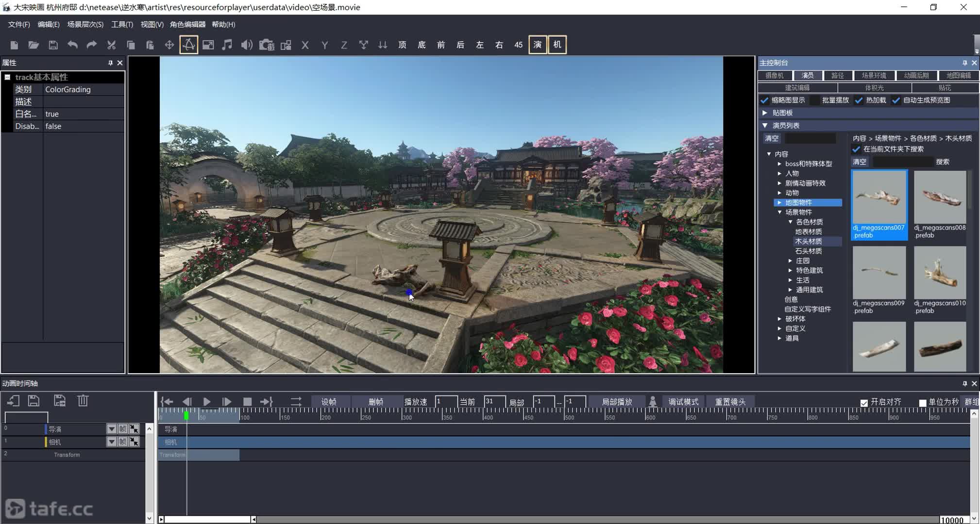Stop the animation playback
Screen dimensions: 980x524
(x=247, y=402)
